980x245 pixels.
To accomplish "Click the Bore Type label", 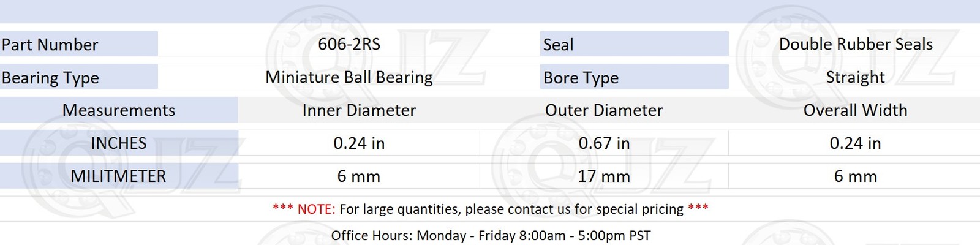I will pyautogui.click(x=581, y=78).
